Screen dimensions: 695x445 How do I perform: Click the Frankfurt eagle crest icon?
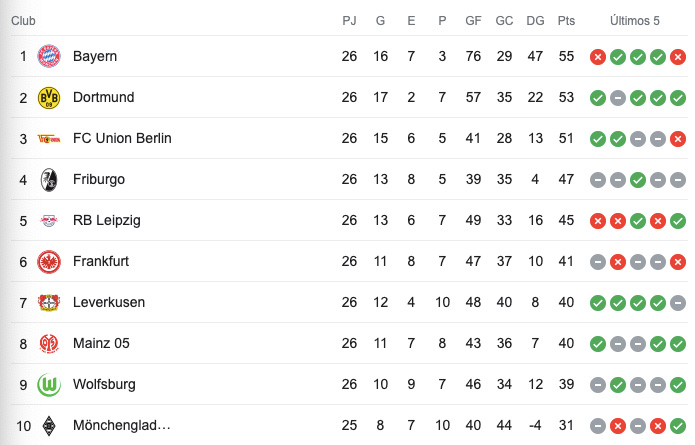[x=48, y=261]
